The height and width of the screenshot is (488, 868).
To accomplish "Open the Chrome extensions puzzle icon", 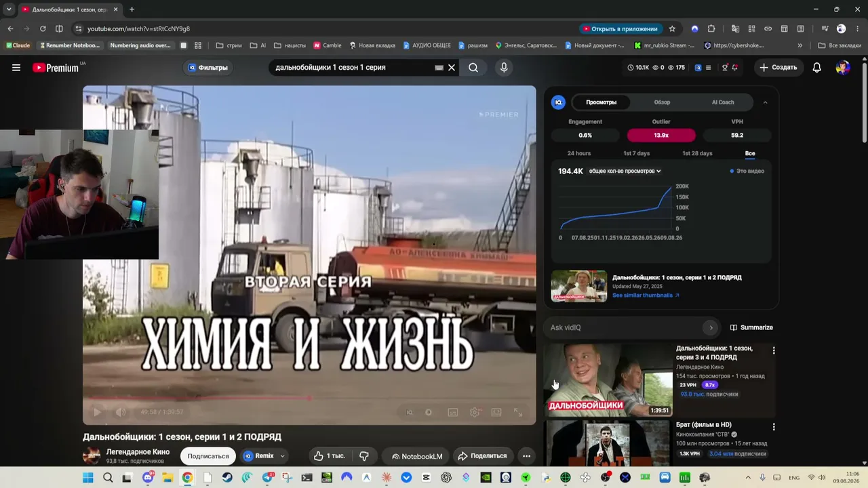I will point(711,28).
